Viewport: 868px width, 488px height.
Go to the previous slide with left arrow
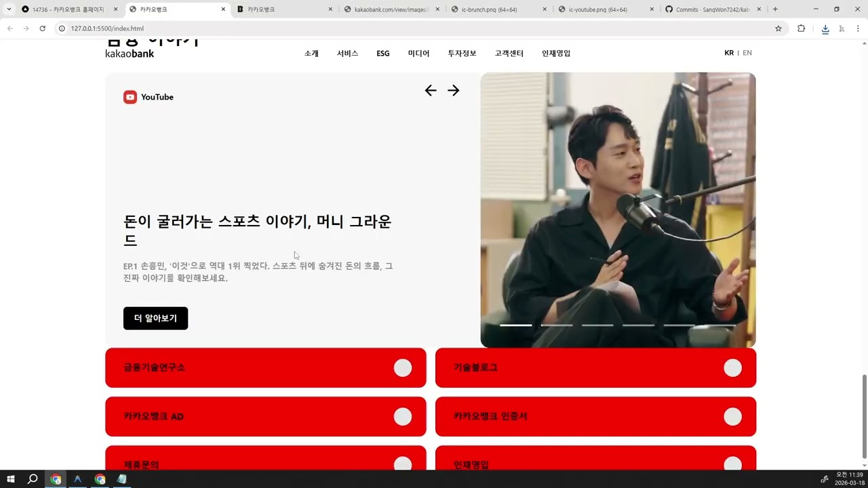(431, 91)
